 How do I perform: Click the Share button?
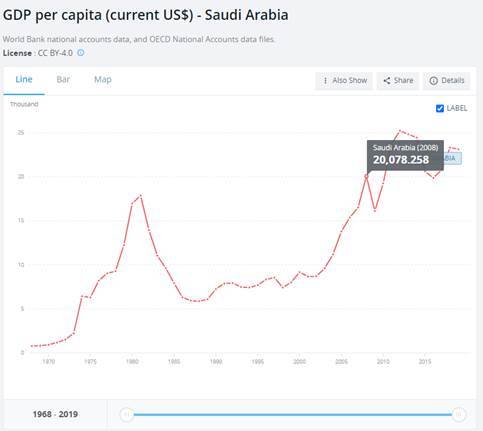pos(398,81)
